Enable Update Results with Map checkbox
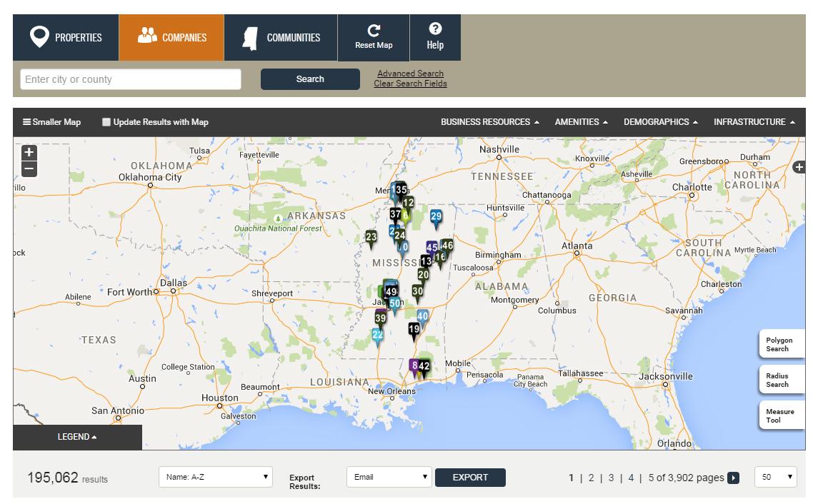Image resolution: width=818 pixels, height=504 pixels. coord(106,122)
